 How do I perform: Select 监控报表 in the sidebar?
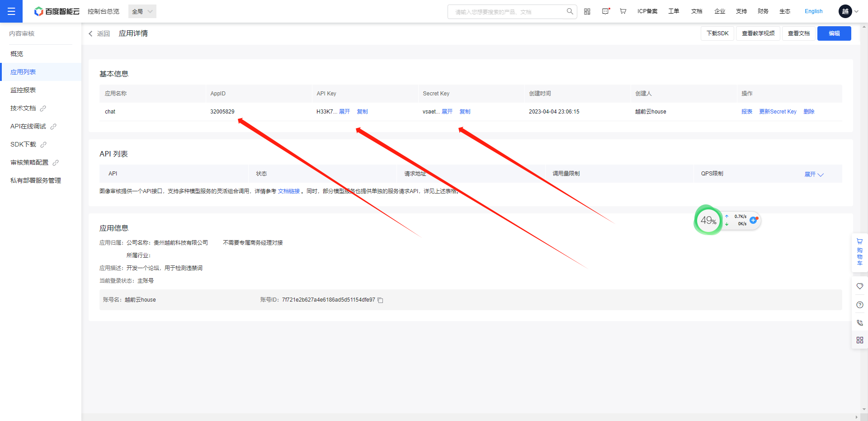click(23, 90)
